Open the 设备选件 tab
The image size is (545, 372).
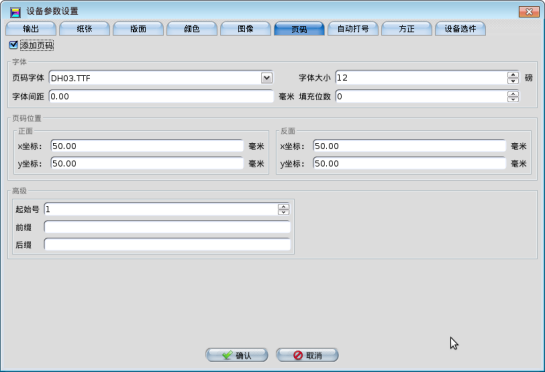[x=461, y=29]
